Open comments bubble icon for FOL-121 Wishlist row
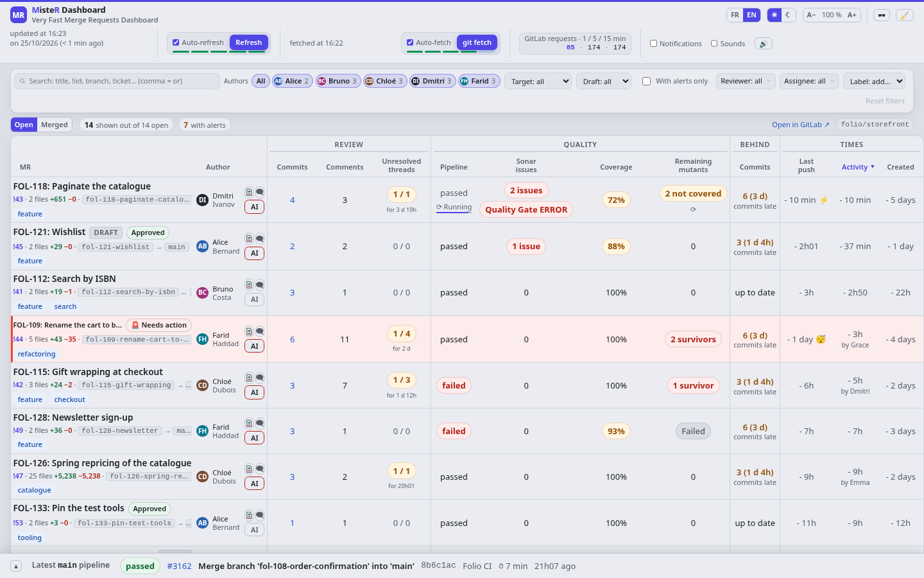Image resolution: width=924 pixels, height=578 pixels. 260,238
